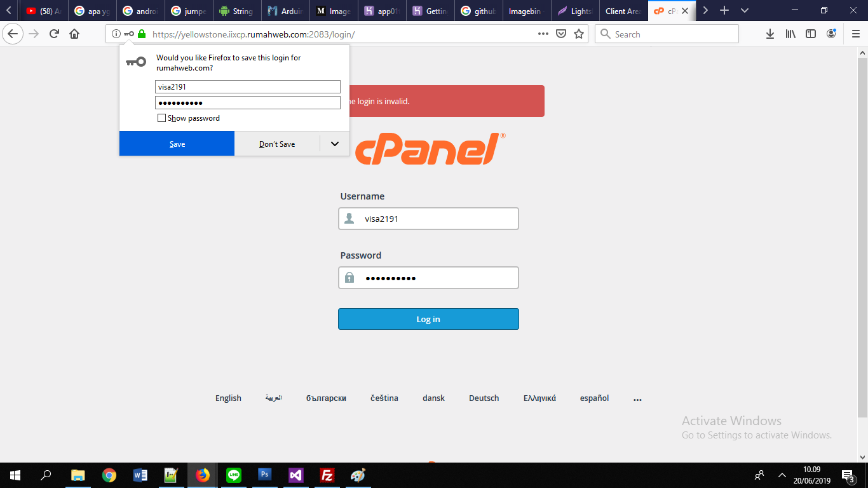Toggle the sidebar view
This screenshot has height=488, width=868.
tap(811, 34)
